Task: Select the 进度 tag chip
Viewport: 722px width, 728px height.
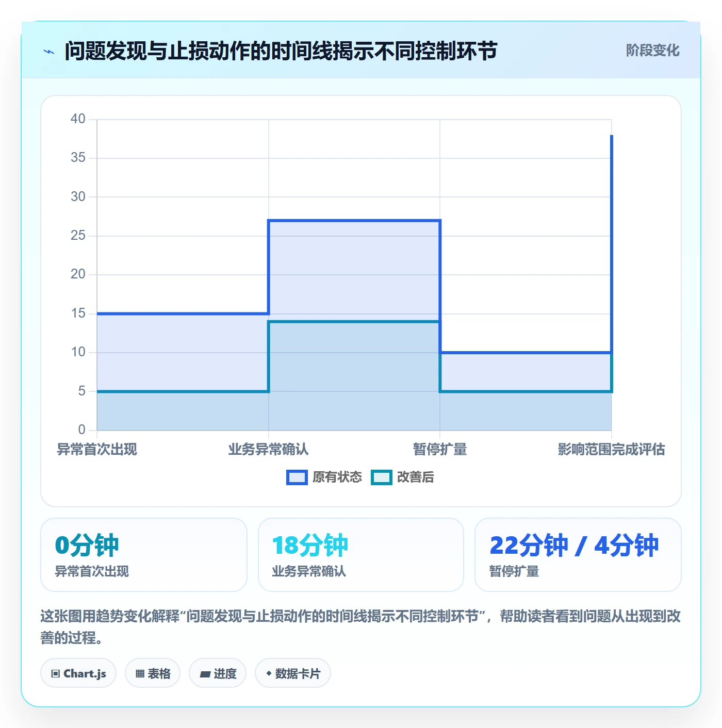Action: tap(218, 673)
